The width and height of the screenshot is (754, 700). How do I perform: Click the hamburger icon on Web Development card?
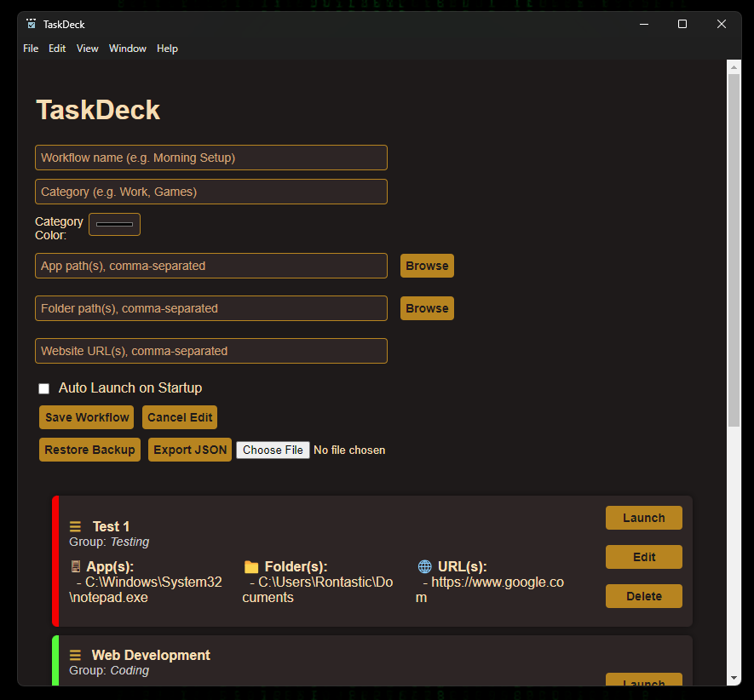pos(75,654)
